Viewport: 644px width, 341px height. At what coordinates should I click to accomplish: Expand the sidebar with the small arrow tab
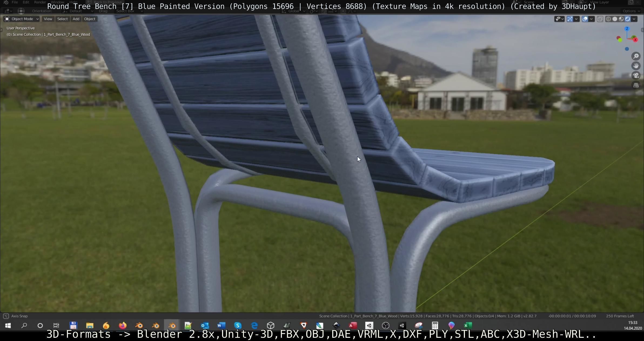(642, 30)
